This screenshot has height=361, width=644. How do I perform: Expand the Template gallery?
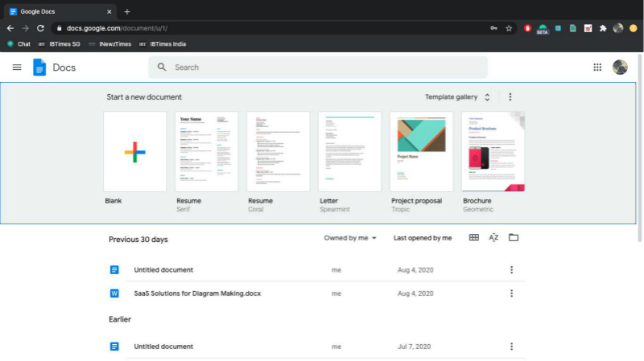(x=457, y=97)
